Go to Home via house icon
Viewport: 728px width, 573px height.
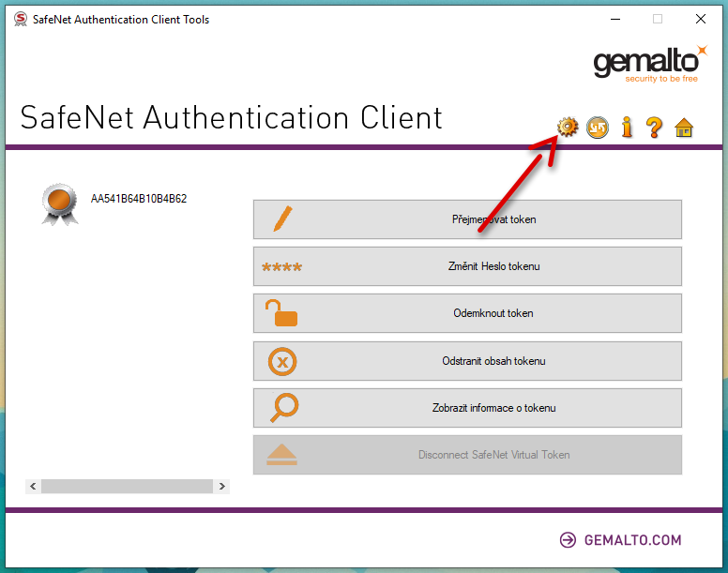[x=683, y=128]
